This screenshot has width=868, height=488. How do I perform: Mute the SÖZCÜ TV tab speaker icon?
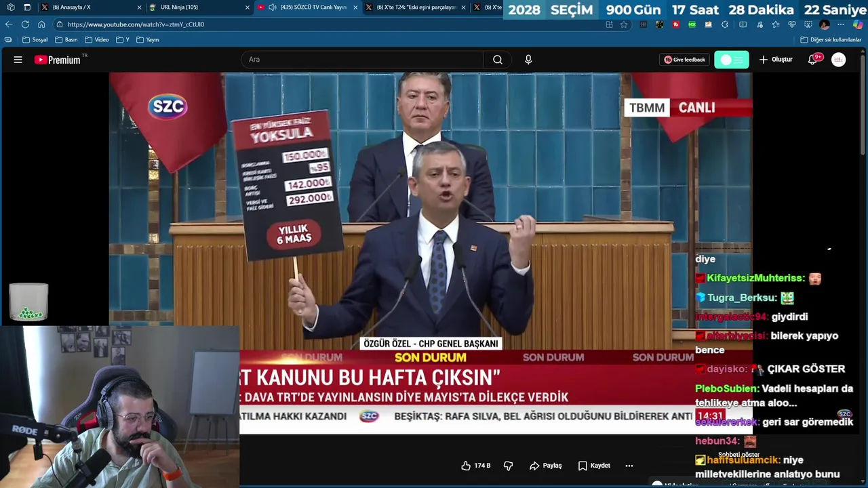[x=272, y=7]
